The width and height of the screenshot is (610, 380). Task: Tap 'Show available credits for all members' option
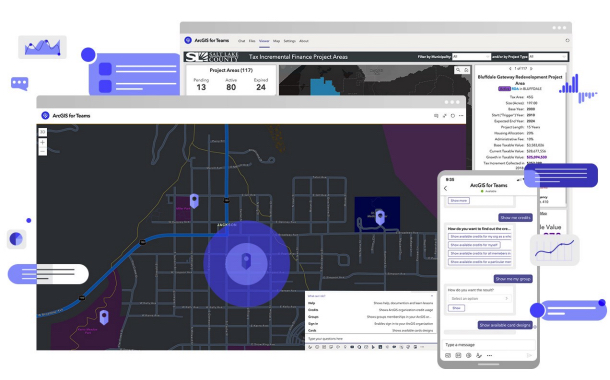coord(480,254)
